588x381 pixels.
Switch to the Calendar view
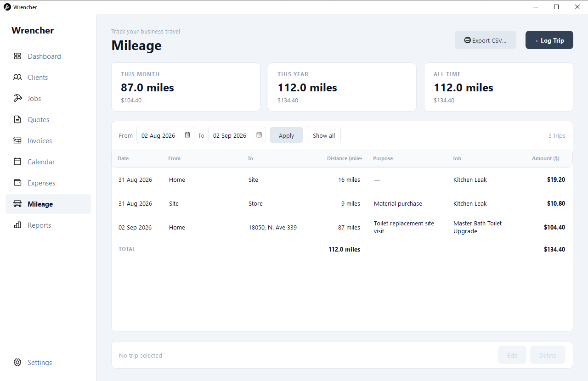tap(48, 162)
